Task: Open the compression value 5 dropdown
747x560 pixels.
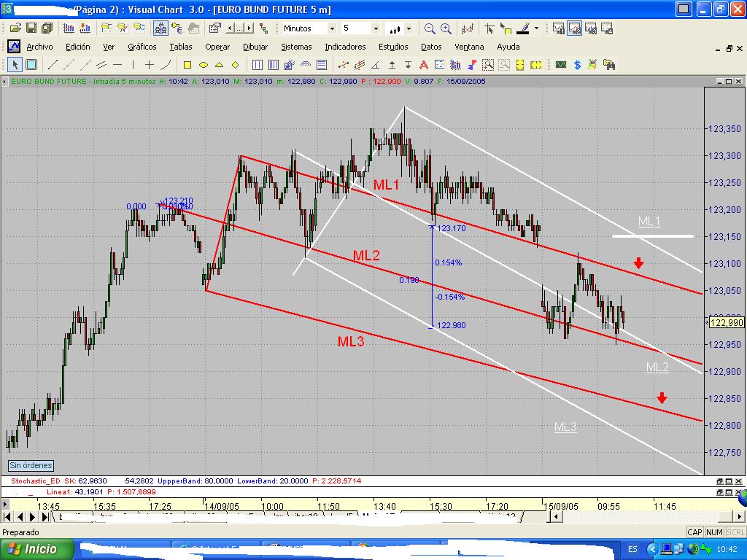Action: coord(376,28)
